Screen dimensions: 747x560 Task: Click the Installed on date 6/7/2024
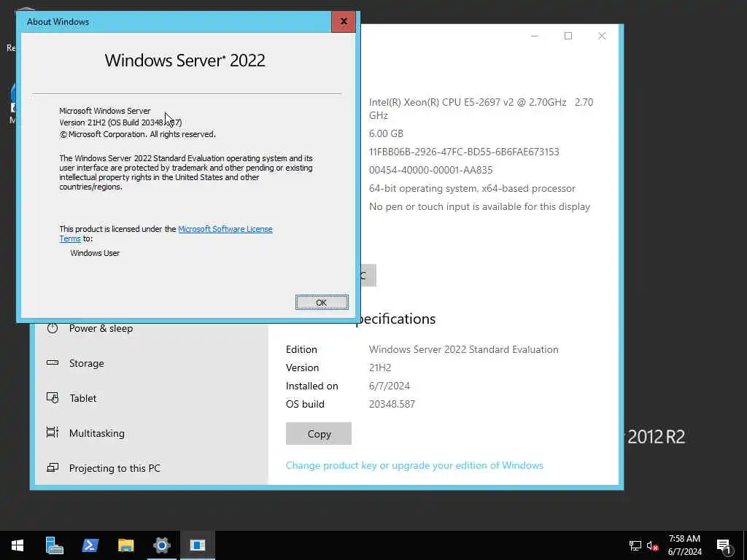[390, 386]
